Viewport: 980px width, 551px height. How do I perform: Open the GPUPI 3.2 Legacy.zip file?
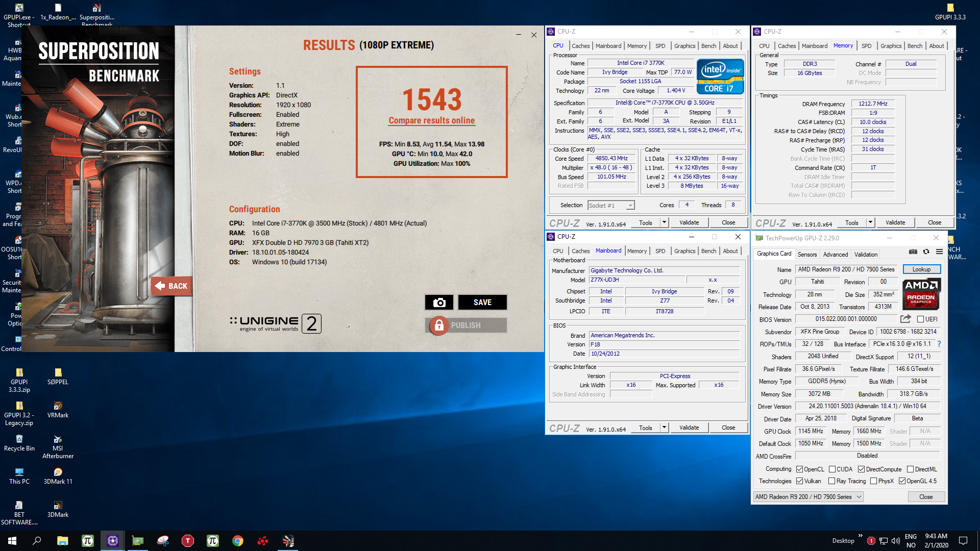tap(19, 414)
